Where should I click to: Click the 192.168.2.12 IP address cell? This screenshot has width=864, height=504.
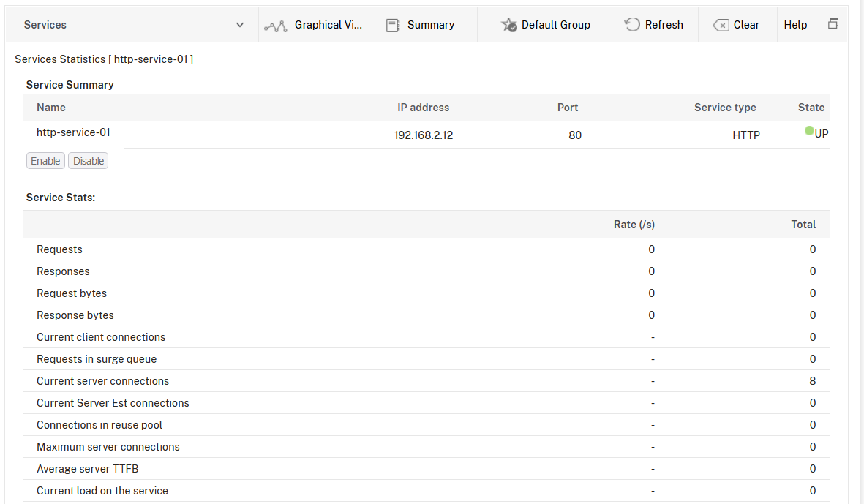point(423,135)
